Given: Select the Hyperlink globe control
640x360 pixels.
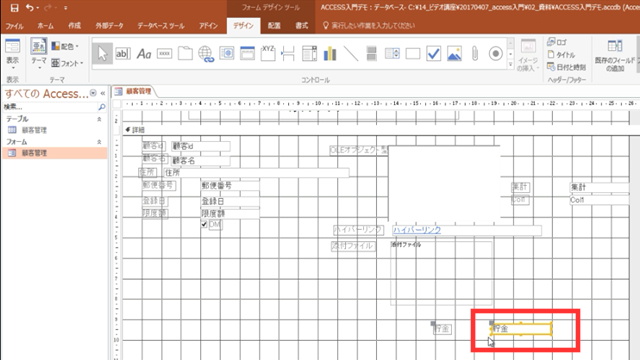Looking at the screenshot, I should (x=206, y=53).
